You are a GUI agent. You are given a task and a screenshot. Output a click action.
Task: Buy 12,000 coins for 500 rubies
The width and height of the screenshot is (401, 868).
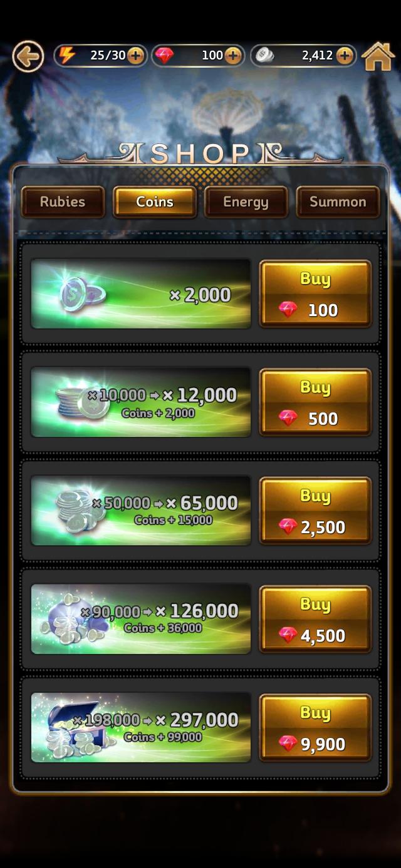click(315, 402)
